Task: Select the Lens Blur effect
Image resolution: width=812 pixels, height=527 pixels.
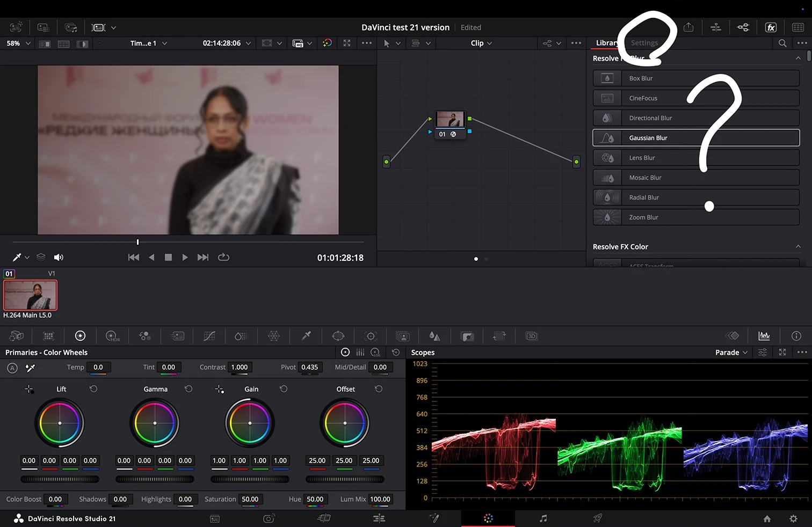Action: (696, 158)
